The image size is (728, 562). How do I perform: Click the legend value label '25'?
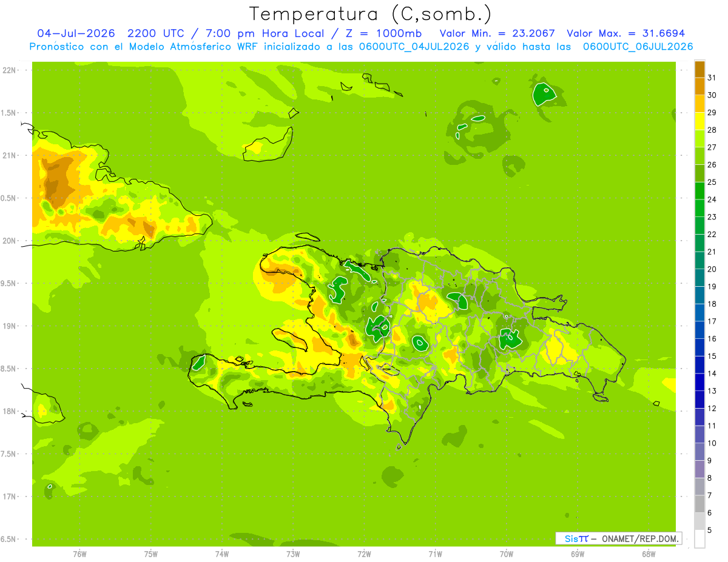coord(712,182)
